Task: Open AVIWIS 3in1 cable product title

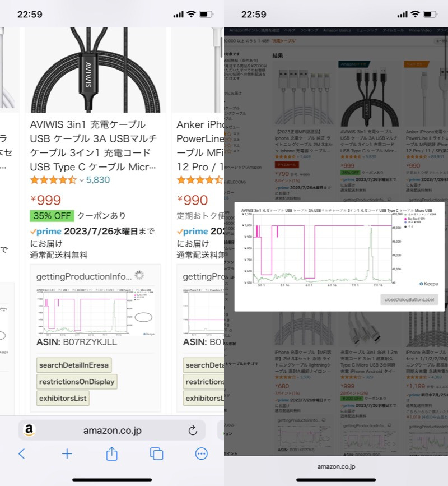Action: (x=94, y=145)
